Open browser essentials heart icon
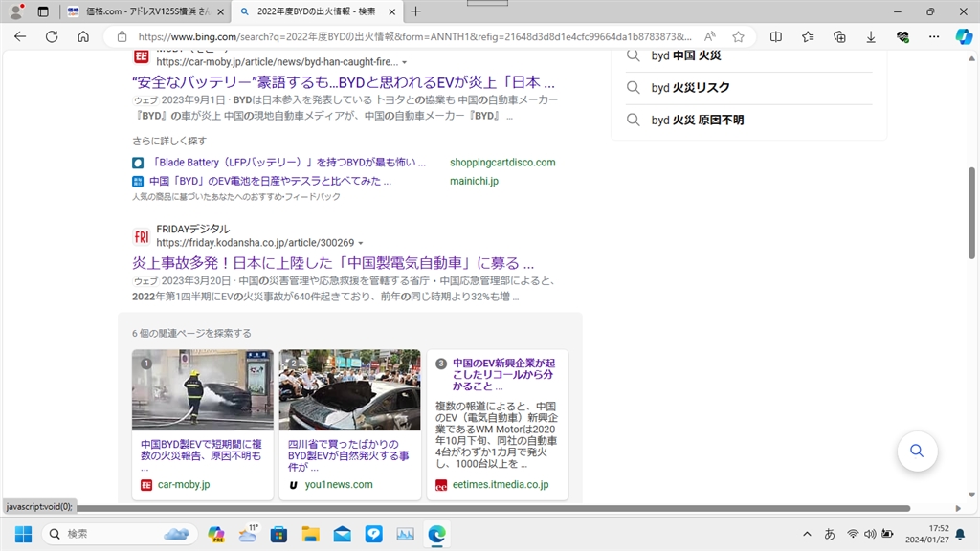The image size is (980, 551). [902, 37]
